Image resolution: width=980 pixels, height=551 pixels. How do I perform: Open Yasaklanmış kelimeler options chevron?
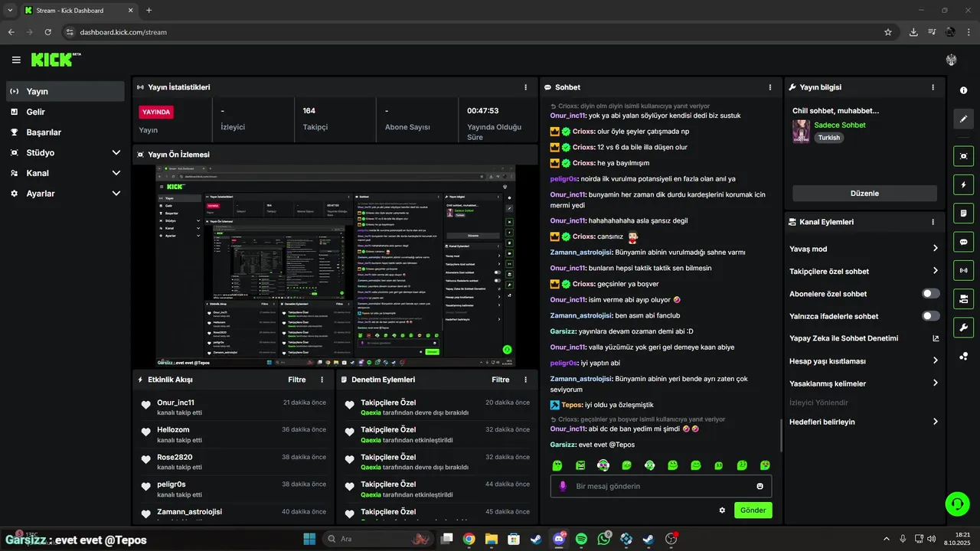935,383
